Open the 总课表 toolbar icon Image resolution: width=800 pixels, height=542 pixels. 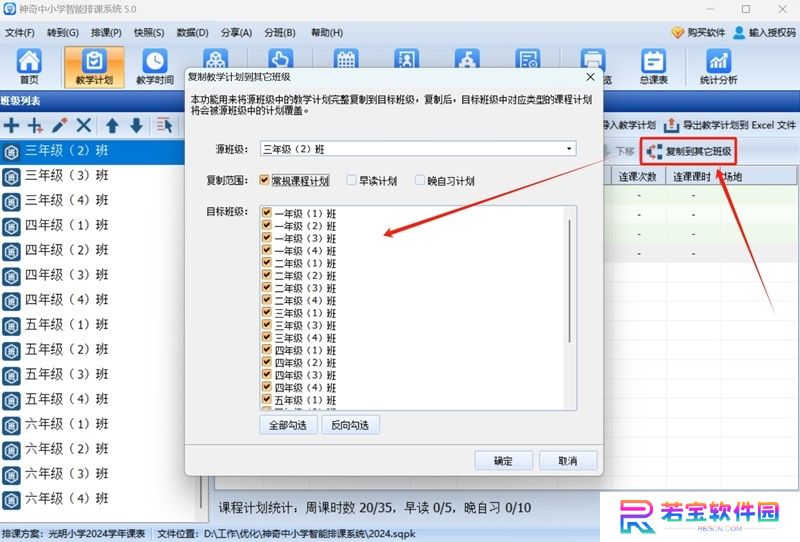(x=654, y=66)
